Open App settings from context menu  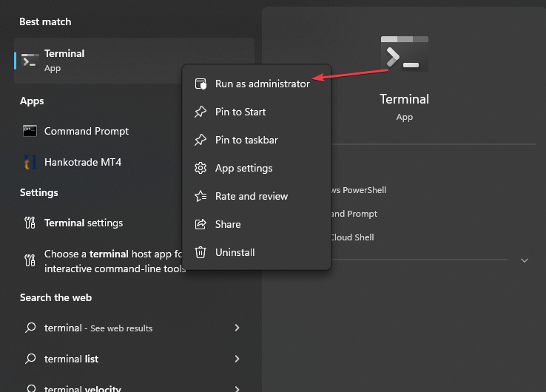tap(256, 168)
